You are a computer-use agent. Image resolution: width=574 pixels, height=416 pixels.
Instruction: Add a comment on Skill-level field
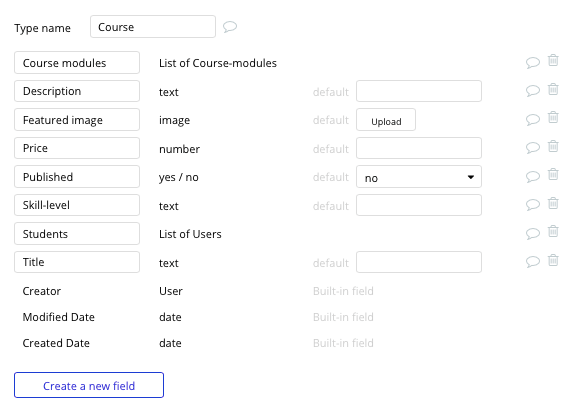pos(533,205)
